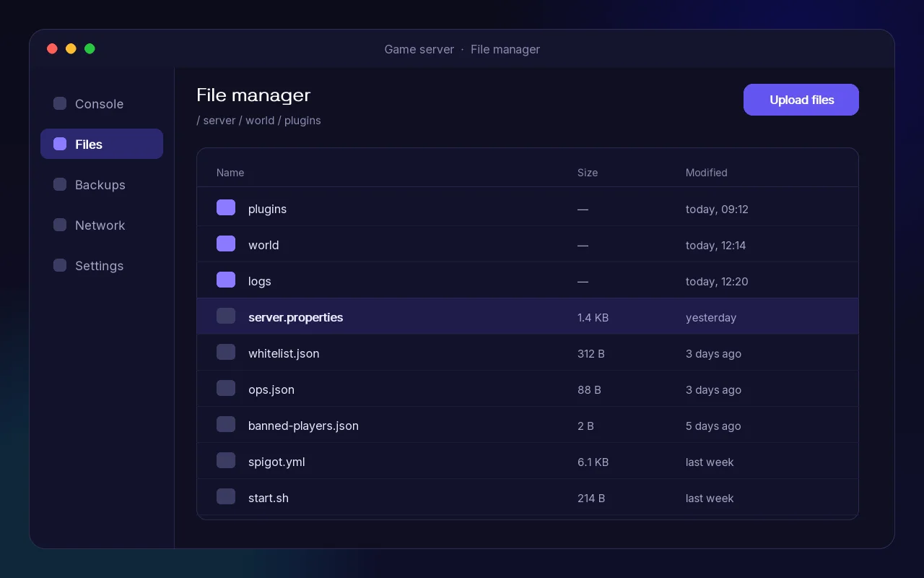Click the whitelist.json file icon
924x578 pixels.
point(226,352)
